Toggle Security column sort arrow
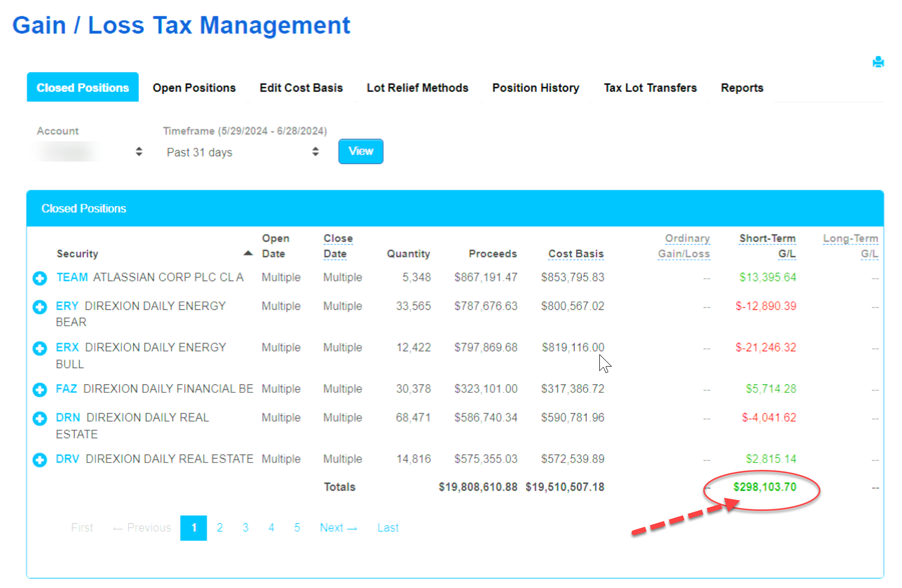Image resolution: width=902 pixels, height=588 pixels. click(248, 253)
